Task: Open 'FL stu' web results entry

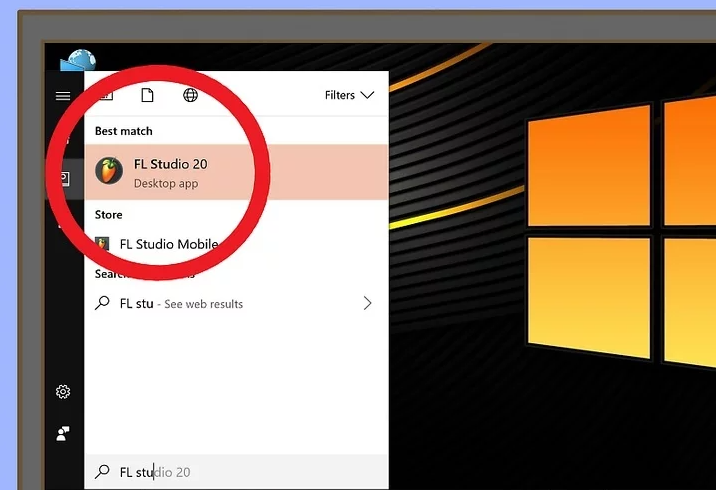Action: (237, 304)
